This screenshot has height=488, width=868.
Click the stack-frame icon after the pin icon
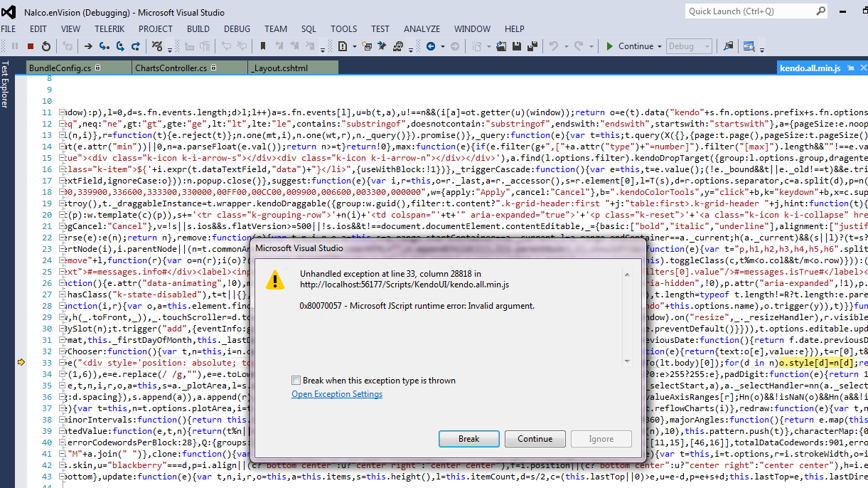click(x=398, y=46)
